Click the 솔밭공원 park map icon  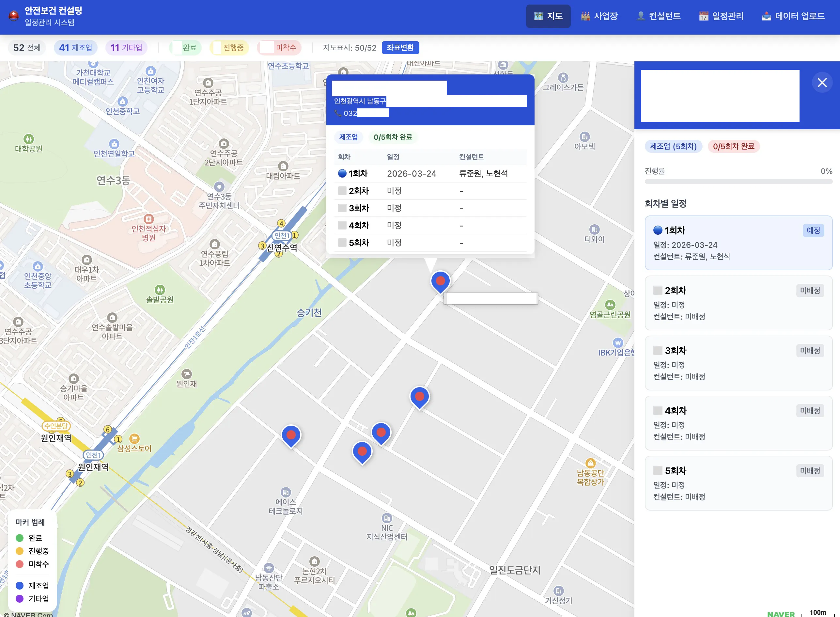click(160, 290)
